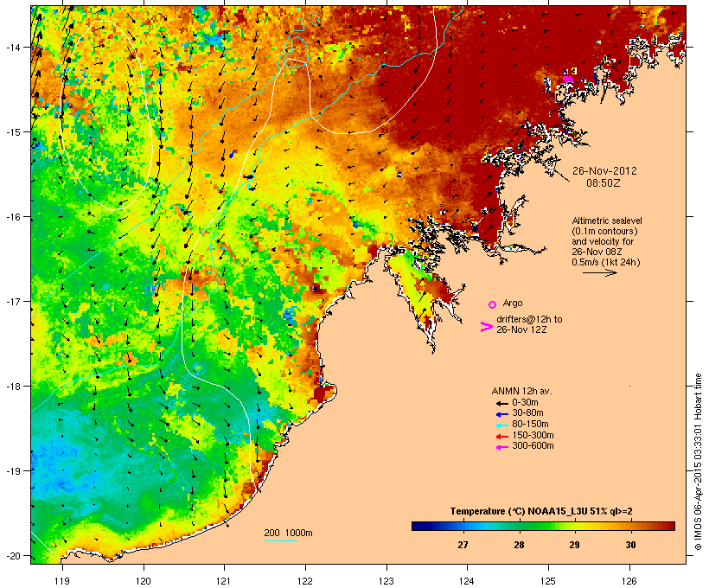
Task: Click the latitude axis label -15
Action: pyautogui.click(x=12, y=132)
